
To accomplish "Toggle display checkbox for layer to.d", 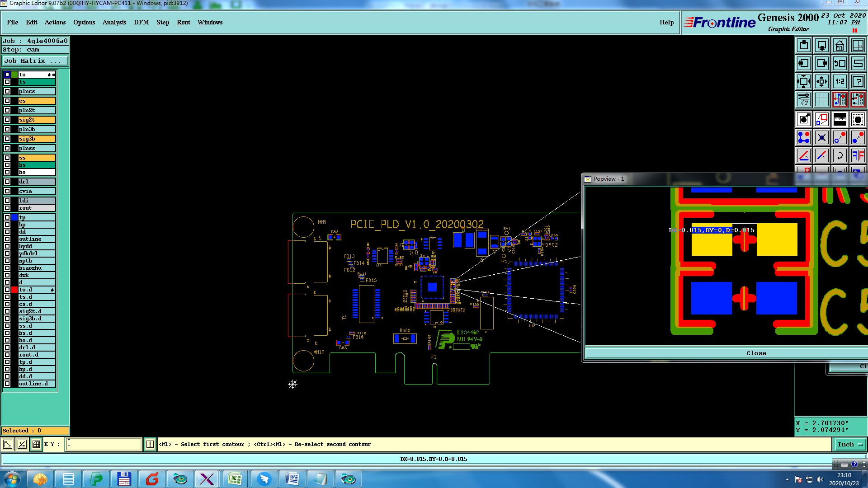I will 7,290.
